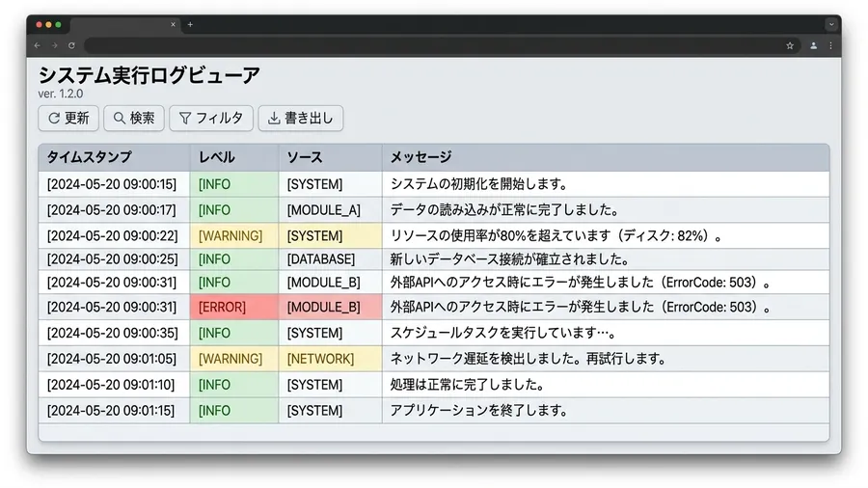868x488 pixels.
Task: Click the ver. 1.2.0 version label
Action: [61, 94]
